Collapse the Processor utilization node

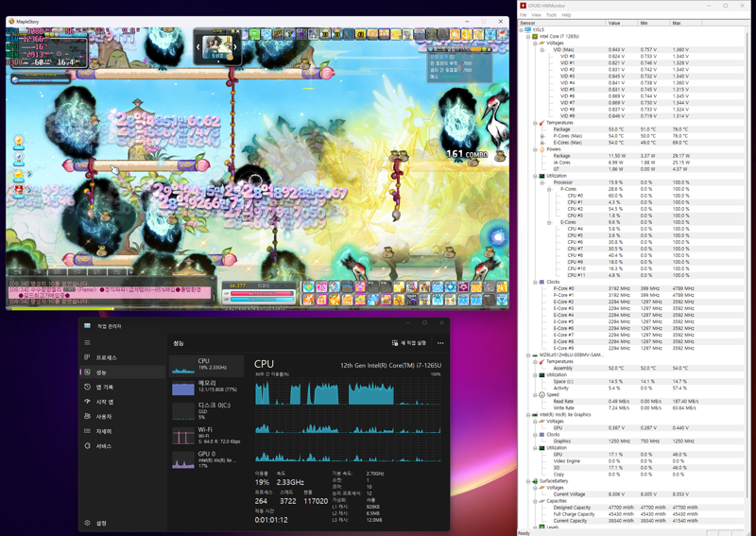click(542, 182)
